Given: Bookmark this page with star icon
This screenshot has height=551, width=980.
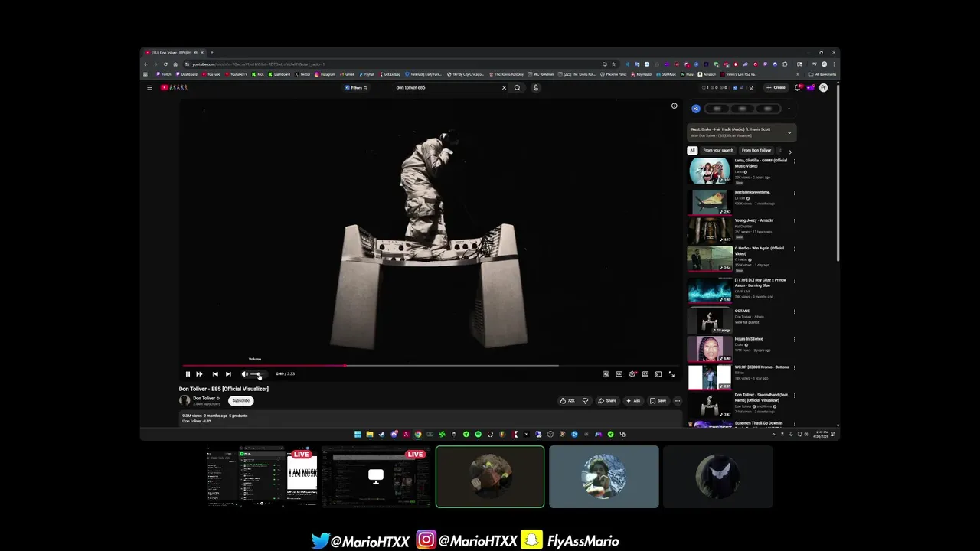Looking at the screenshot, I should coord(612,64).
